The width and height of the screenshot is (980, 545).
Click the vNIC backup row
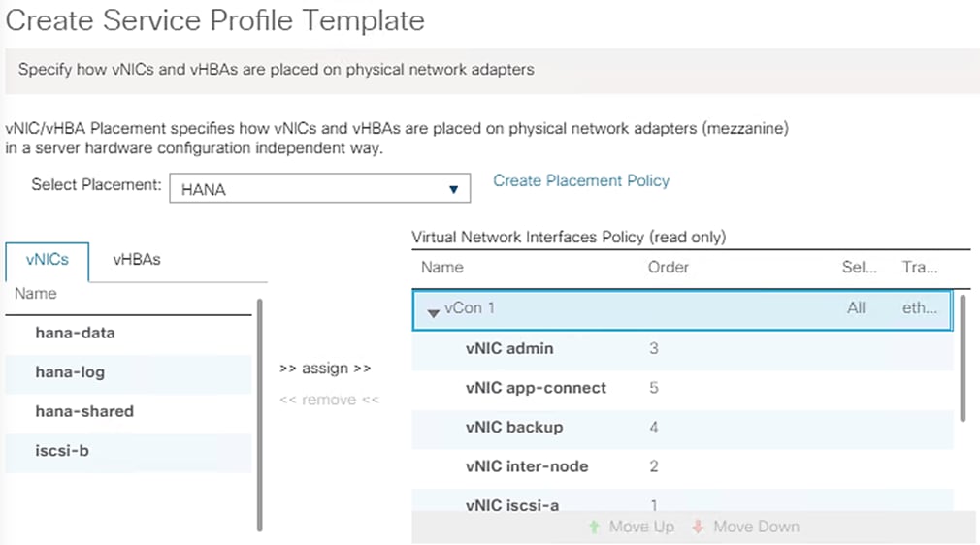514,427
